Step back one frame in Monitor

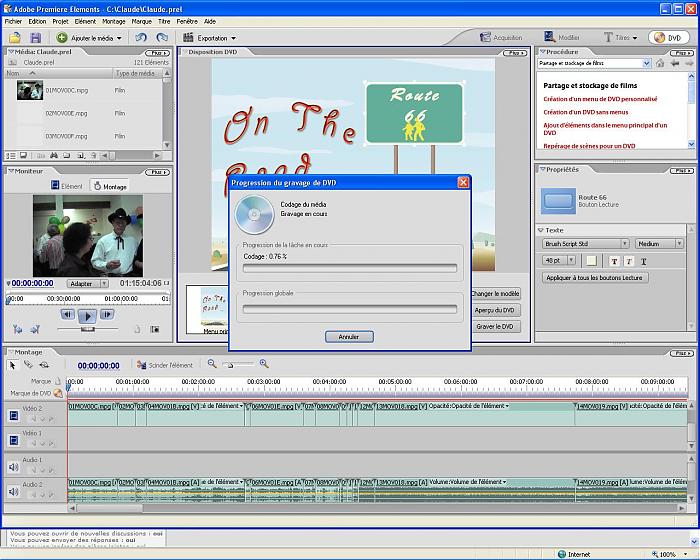coord(67,314)
